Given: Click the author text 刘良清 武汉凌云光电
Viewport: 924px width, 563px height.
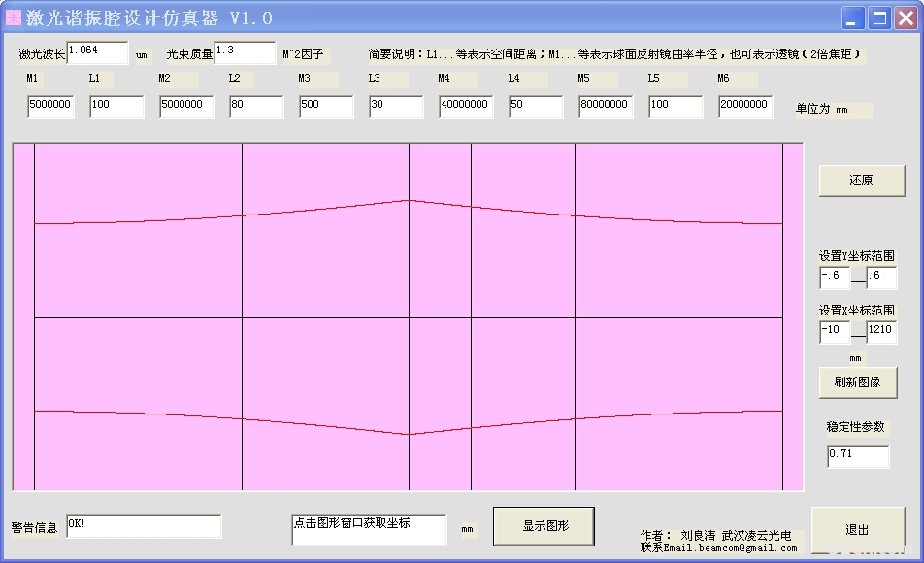Looking at the screenshot, I should tap(736, 535).
